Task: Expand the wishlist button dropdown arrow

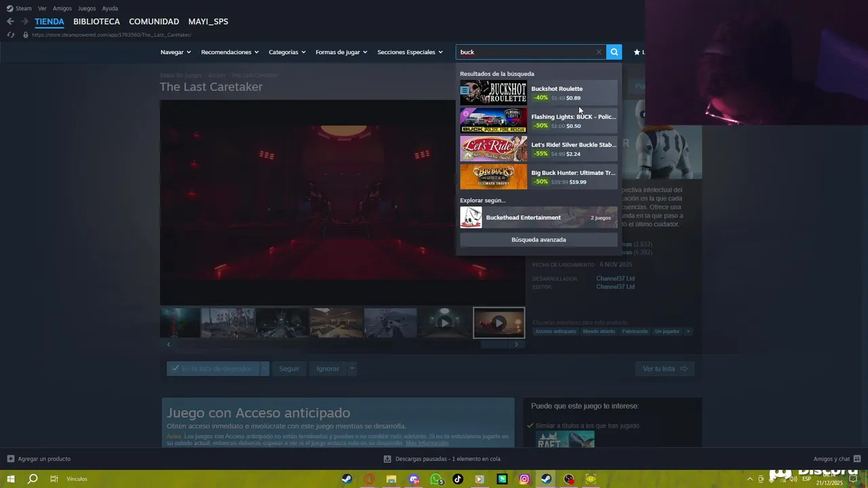Action: 264,369
